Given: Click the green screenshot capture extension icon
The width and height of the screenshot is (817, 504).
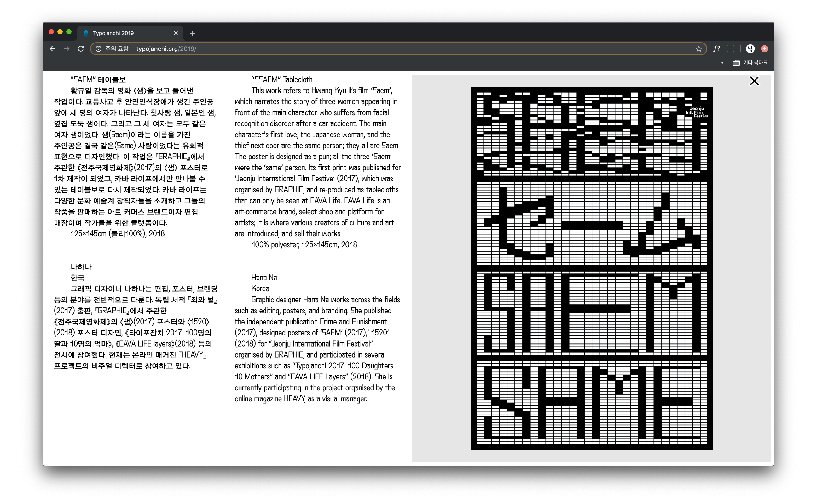Looking at the screenshot, I should pyautogui.click(x=730, y=49).
